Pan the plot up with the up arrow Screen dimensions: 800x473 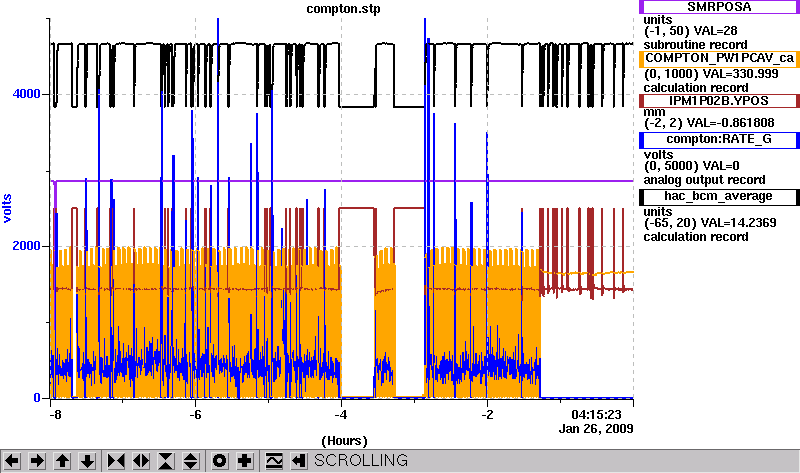(x=62, y=461)
